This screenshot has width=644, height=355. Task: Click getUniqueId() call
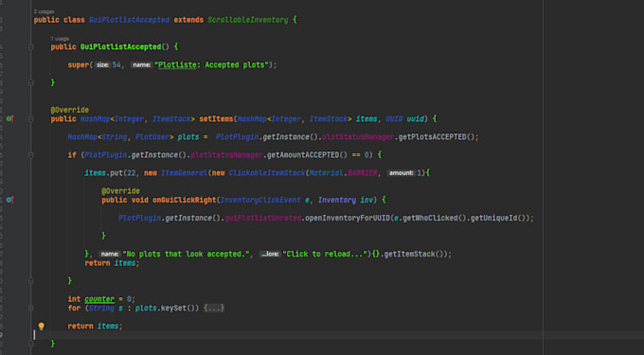pyautogui.click(x=498, y=218)
